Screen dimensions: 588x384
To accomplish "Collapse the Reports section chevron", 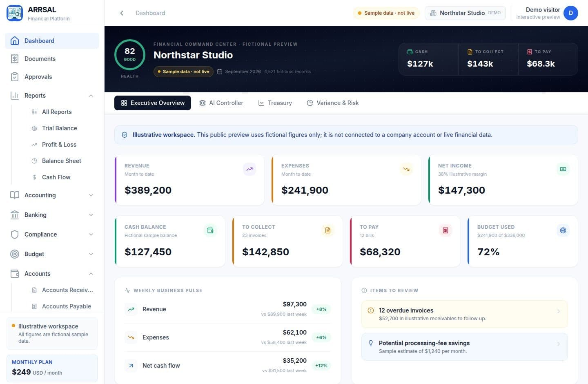I will pyautogui.click(x=91, y=96).
